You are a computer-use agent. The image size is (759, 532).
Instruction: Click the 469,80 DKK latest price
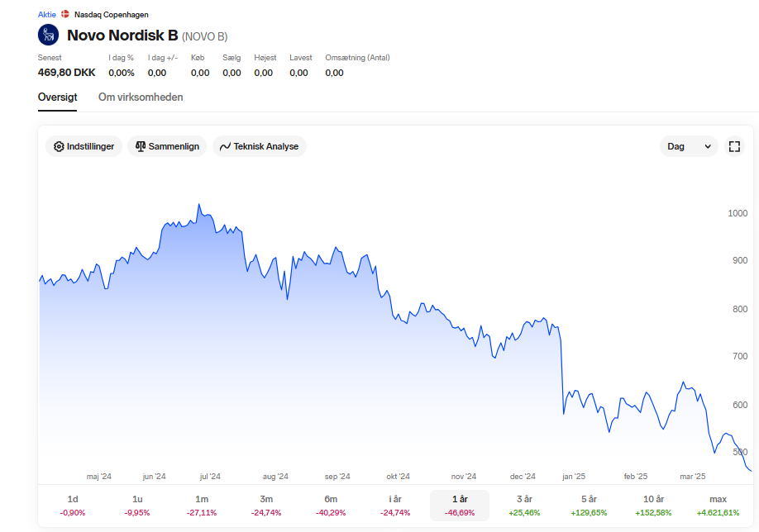click(x=67, y=73)
